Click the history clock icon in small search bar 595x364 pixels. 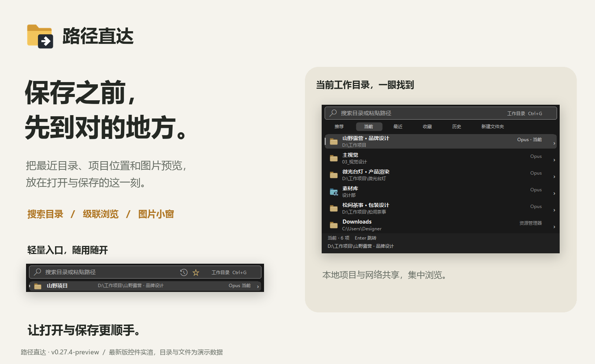point(184,273)
